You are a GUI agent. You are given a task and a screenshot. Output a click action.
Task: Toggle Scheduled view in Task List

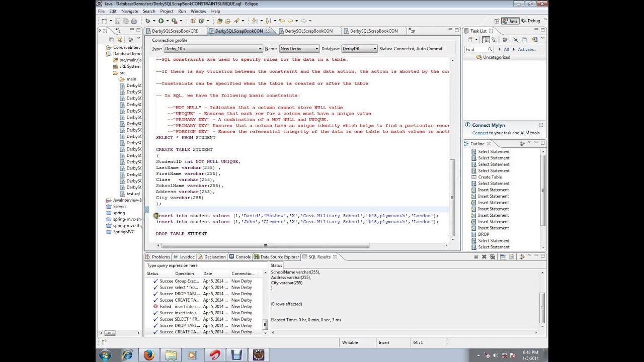click(494, 40)
